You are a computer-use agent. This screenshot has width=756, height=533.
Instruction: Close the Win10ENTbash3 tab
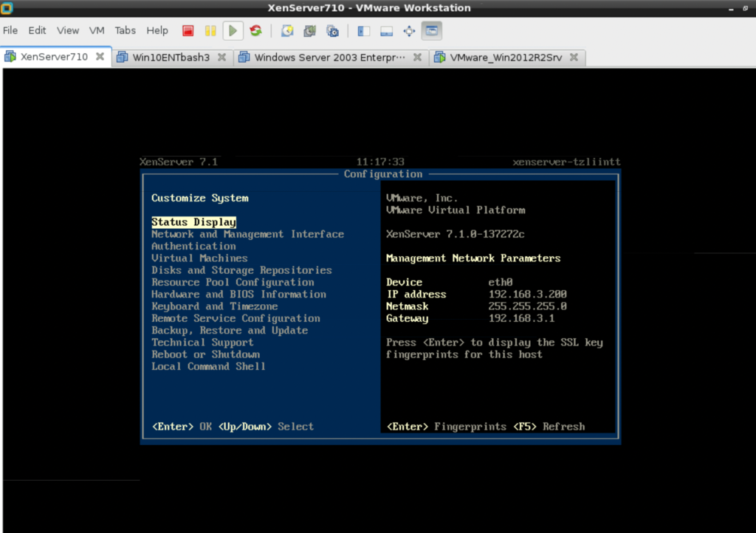[221, 57]
